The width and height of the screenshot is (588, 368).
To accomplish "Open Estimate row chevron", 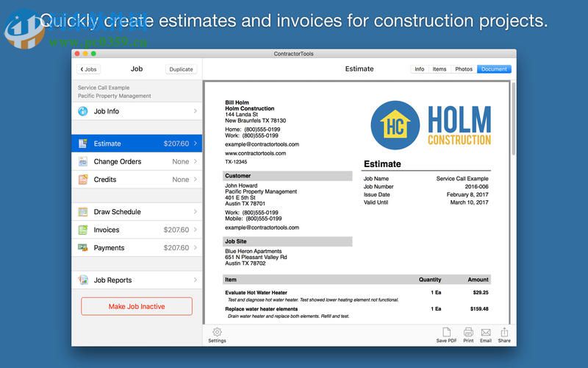I will coord(196,144).
